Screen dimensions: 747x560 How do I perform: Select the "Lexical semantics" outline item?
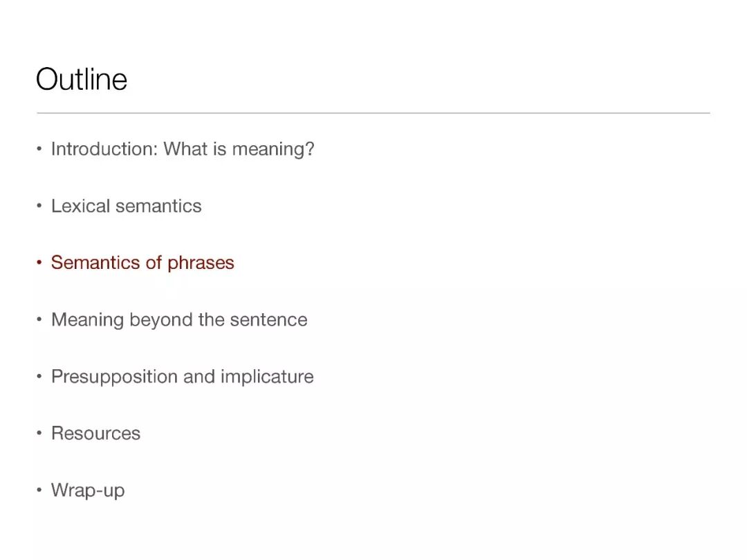pos(127,206)
